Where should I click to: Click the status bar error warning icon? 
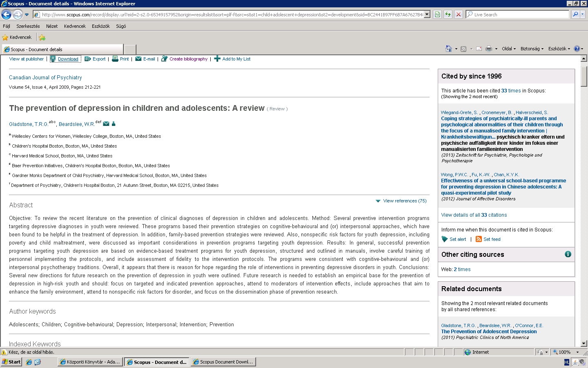pyautogui.click(x=4, y=352)
